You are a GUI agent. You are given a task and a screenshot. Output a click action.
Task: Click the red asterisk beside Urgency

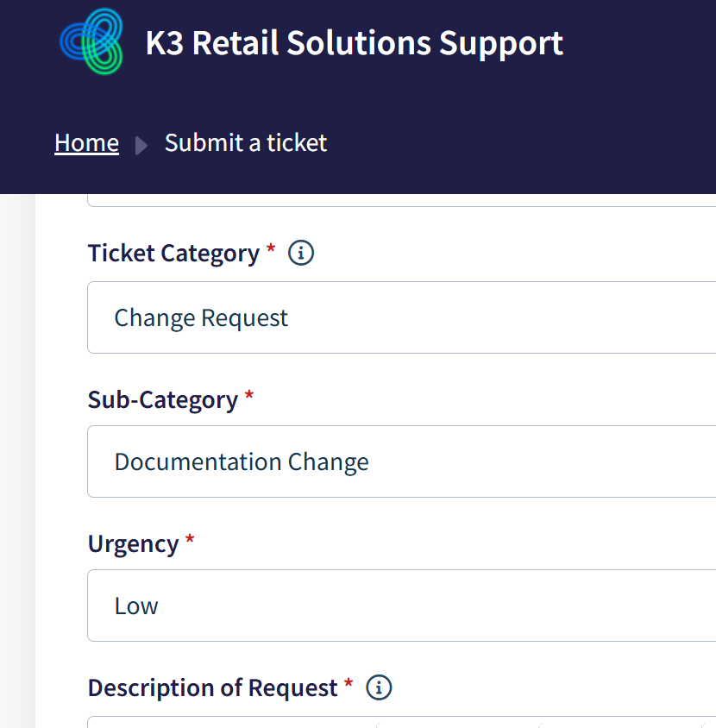(x=190, y=541)
